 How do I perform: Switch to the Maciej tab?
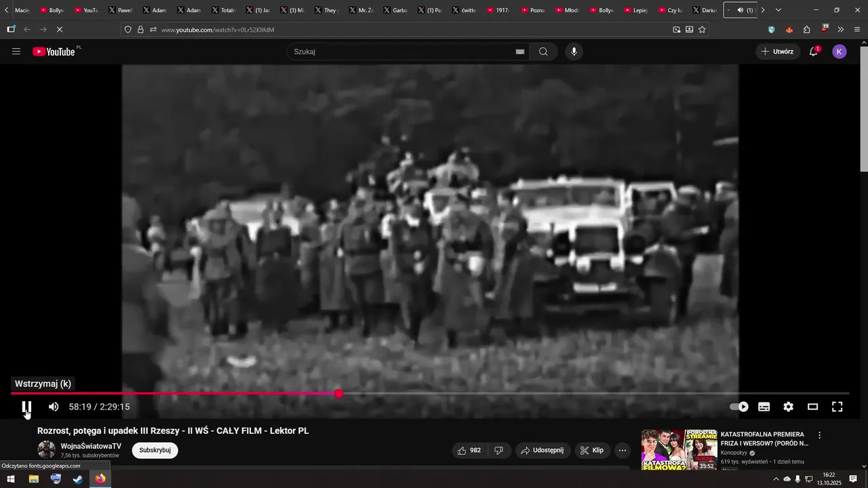21,10
